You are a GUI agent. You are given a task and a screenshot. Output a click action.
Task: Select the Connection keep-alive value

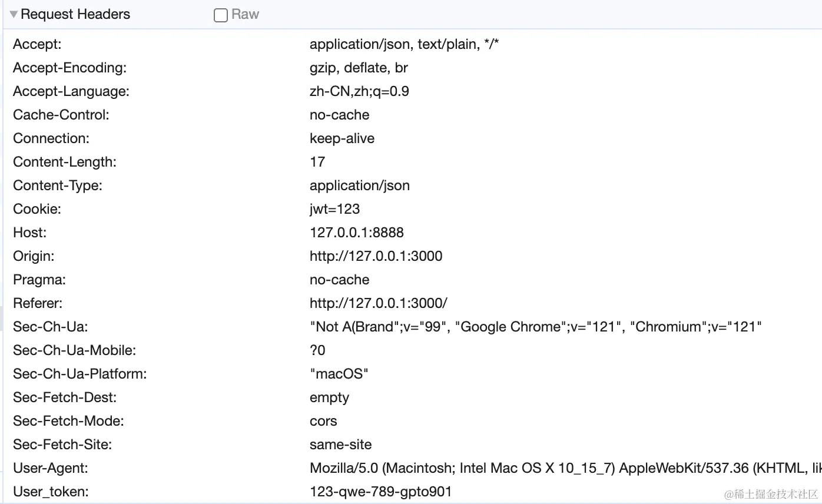tap(342, 138)
